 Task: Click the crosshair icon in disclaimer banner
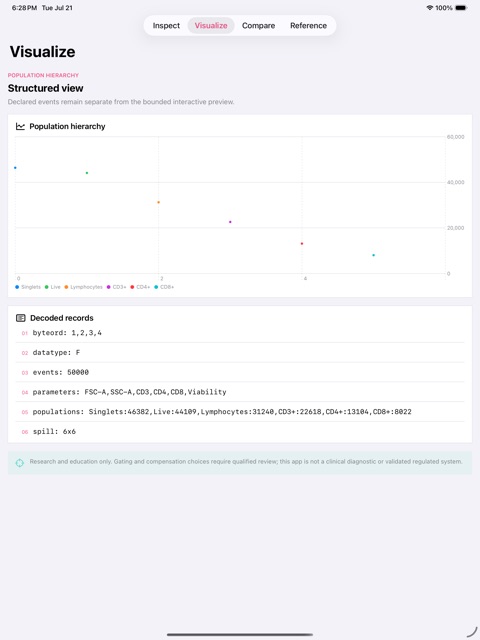tap(20, 462)
